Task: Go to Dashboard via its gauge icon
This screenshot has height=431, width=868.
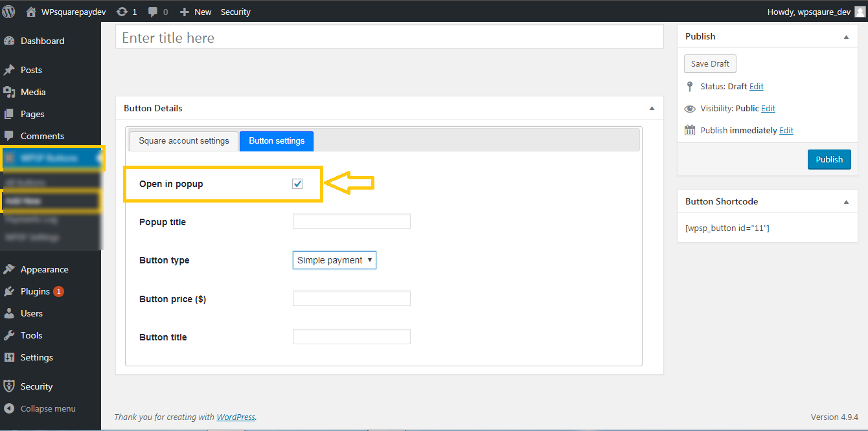Action: tap(9, 41)
